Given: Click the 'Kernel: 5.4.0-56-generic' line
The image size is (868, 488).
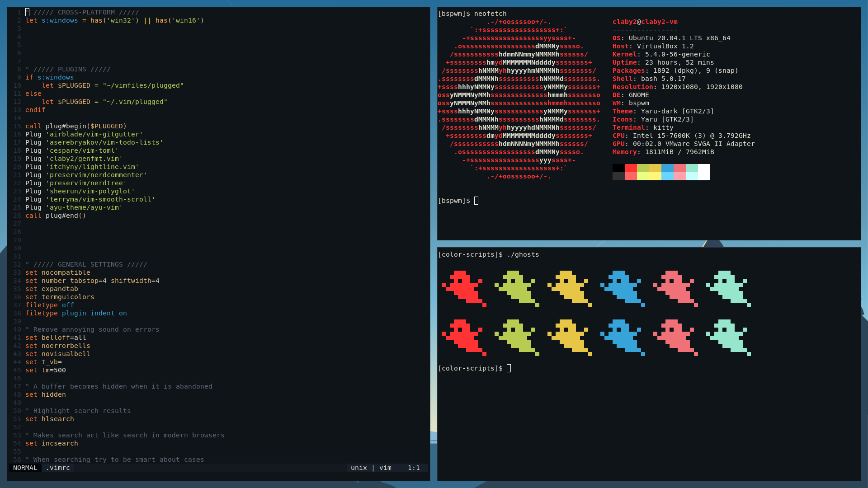Looking at the screenshot, I should click(x=661, y=54).
